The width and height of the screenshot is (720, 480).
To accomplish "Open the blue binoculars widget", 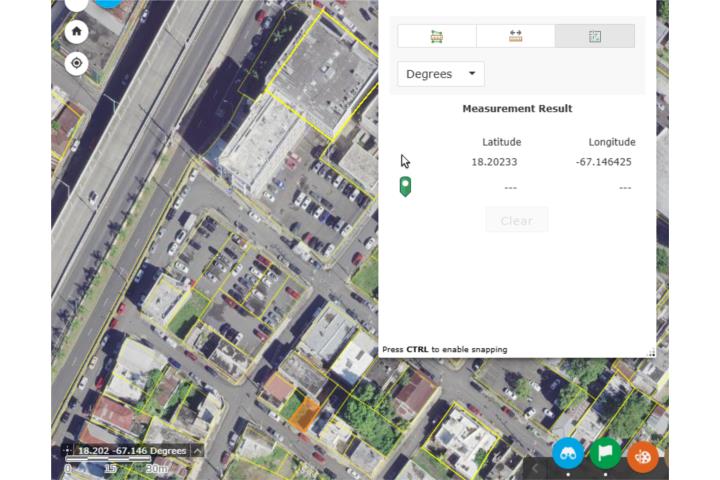I will [x=568, y=454].
